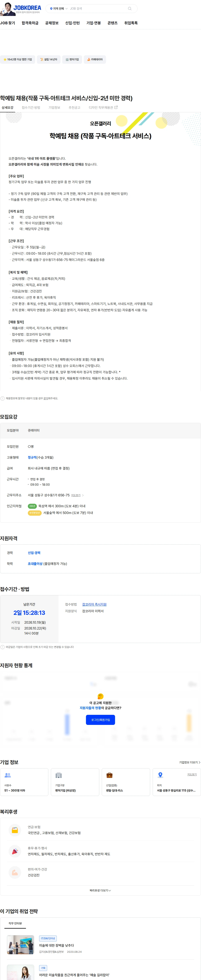This screenshot has height=980, width=201.
Task: Click the 정규직 employment type link
Action: click(32, 457)
